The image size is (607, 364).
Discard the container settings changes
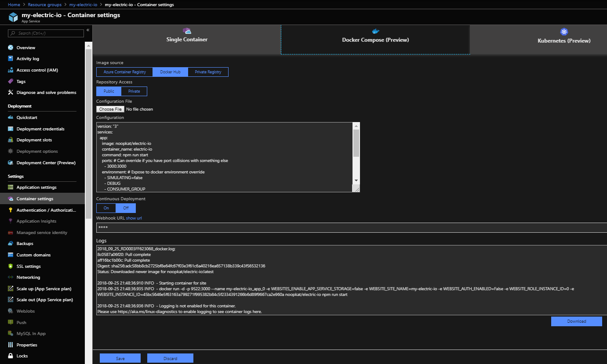pos(170,358)
